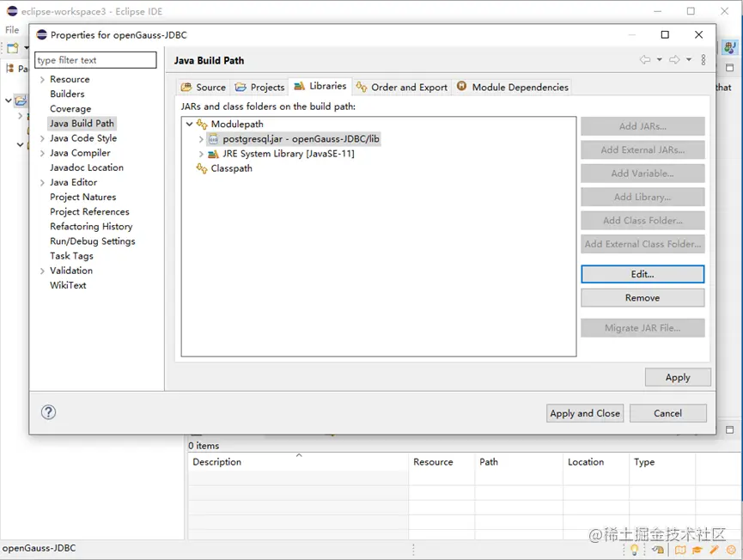Click the Java perspective icon in Eclipse top right
Image resolution: width=743 pixels, height=560 pixels.
[x=730, y=47]
